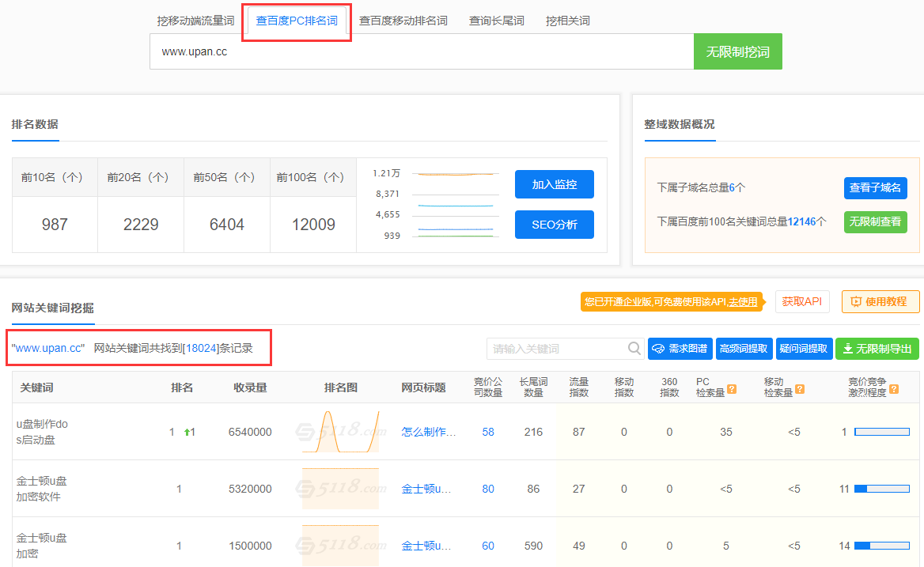
Task: Click bidding company count 58
Action: [x=488, y=432]
